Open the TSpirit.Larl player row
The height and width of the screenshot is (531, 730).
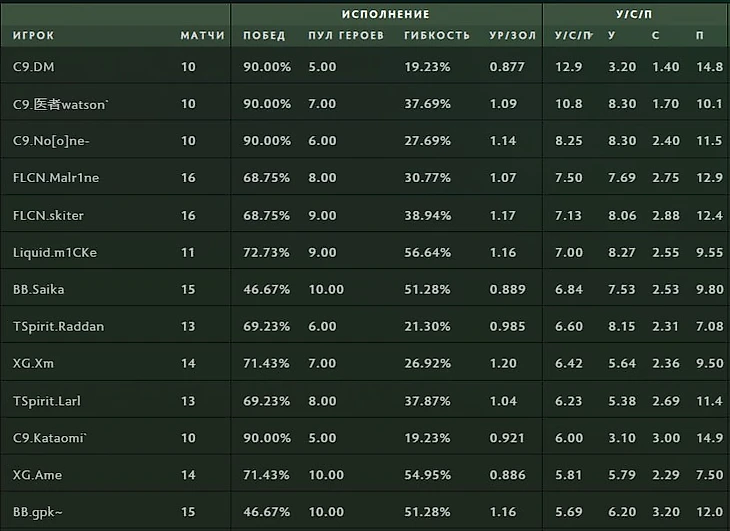click(x=365, y=401)
